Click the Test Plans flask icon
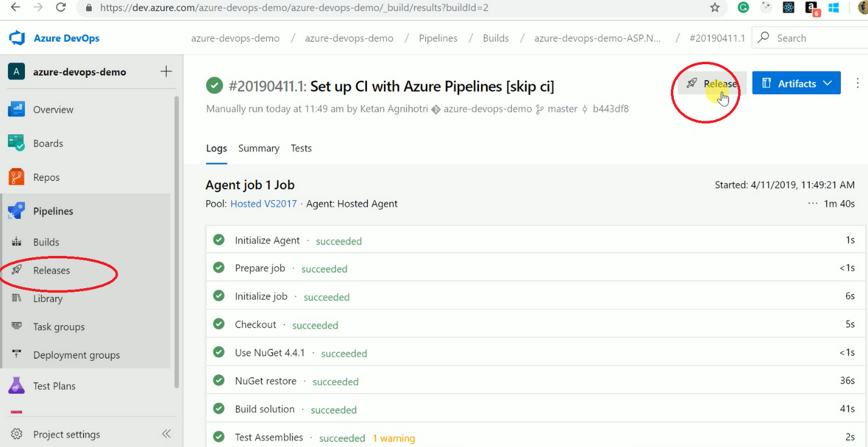The width and height of the screenshot is (868, 447). coord(16,386)
